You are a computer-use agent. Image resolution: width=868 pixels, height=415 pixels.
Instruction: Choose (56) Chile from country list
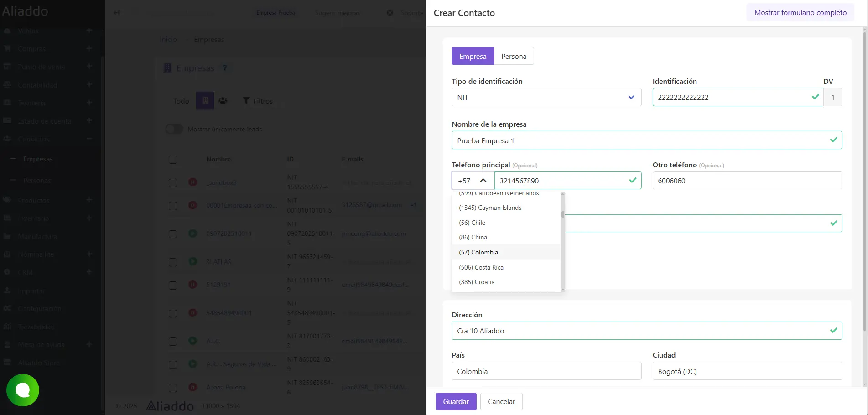click(x=472, y=223)
